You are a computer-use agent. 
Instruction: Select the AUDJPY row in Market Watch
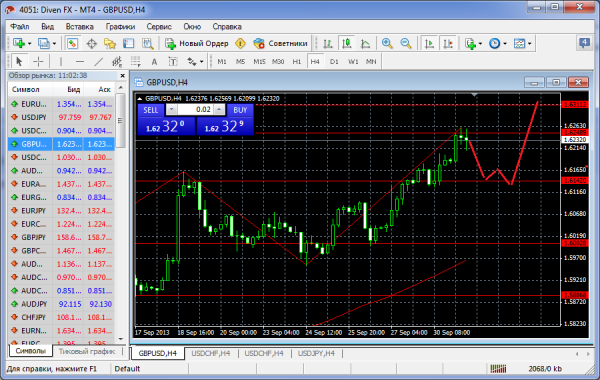pyautogui.click(x=61, y=304)
